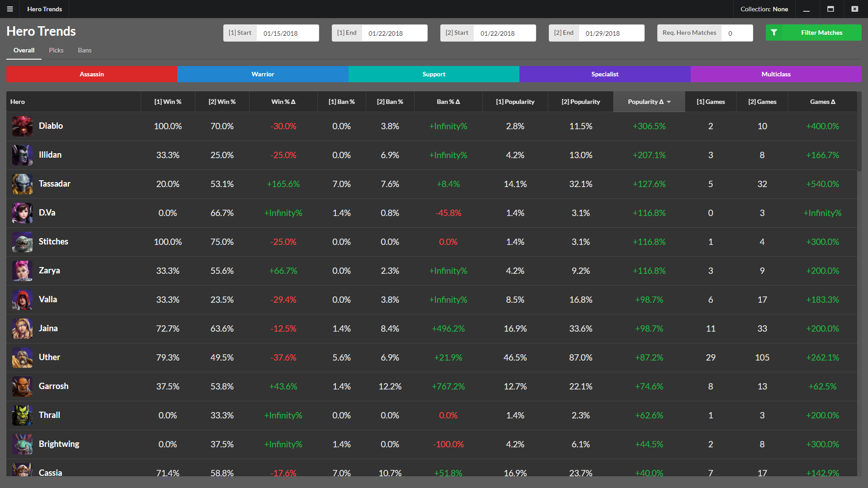Click the vertical table scrollbar
The image size is (868, 488).
pos(859,131)
